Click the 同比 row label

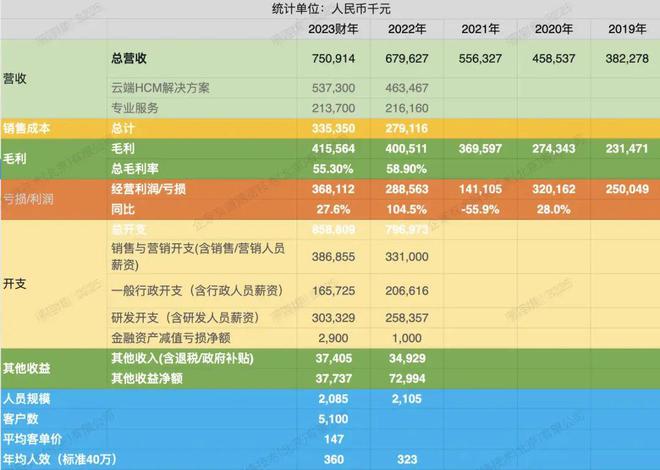point(123,209)
